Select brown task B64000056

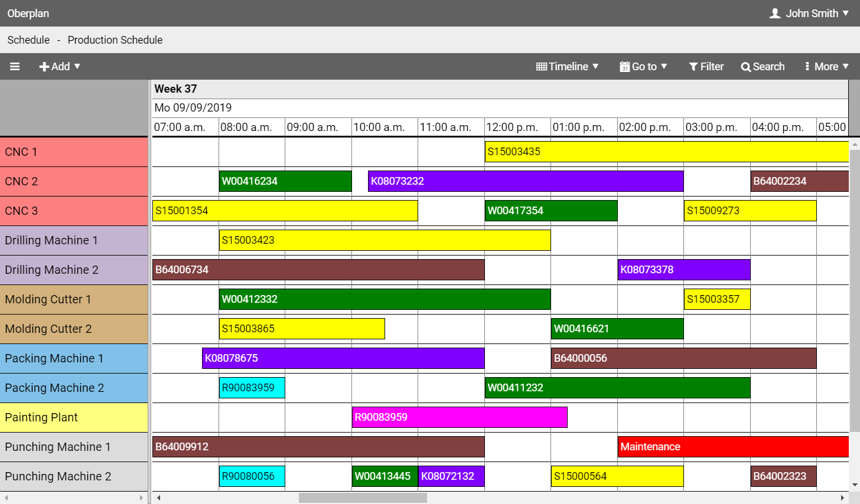[x=684, y=358]
